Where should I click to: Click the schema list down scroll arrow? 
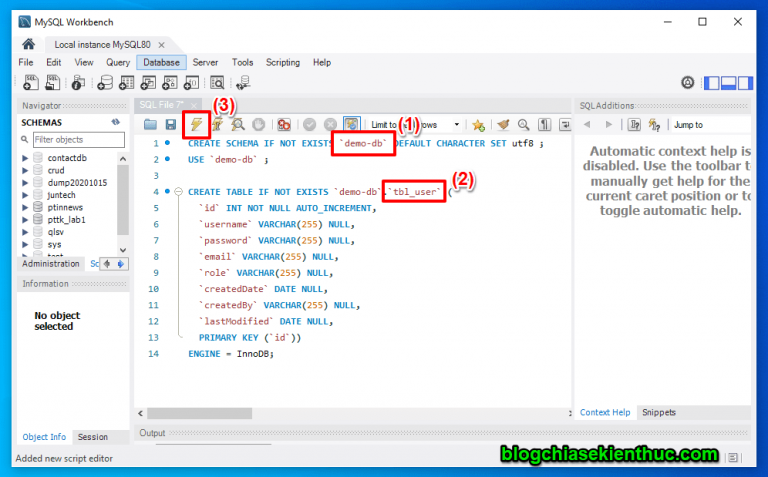pos(123,250)
